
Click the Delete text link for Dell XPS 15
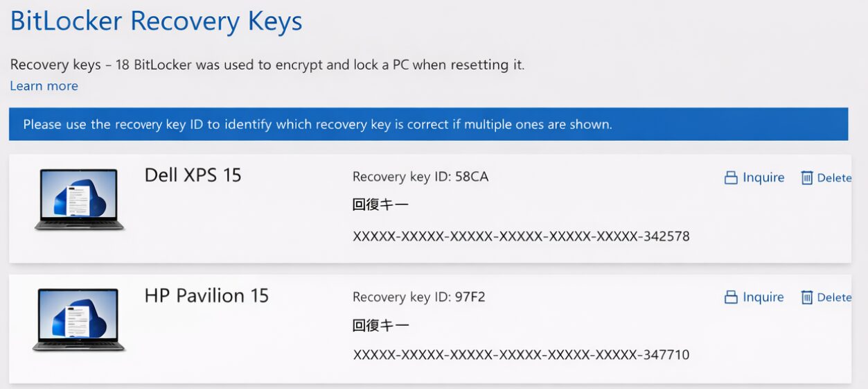click(x=834, y=178)
